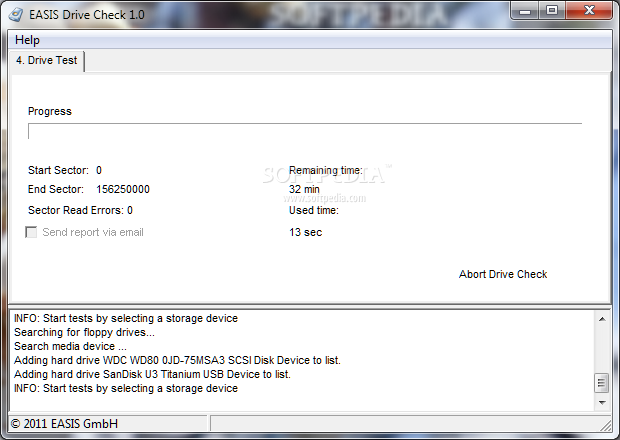
Task: Click log line about WDC WD80 hard drive
Action: (x=177, y=361)
